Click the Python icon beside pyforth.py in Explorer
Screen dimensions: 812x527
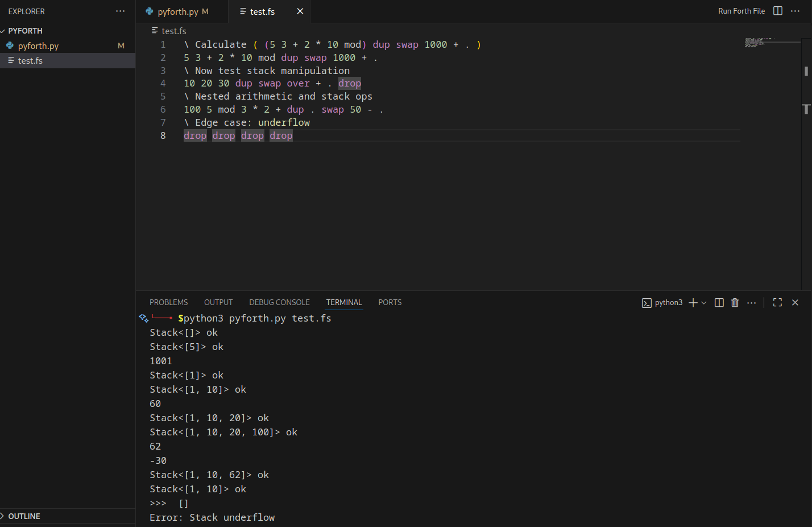pos(10,46)
